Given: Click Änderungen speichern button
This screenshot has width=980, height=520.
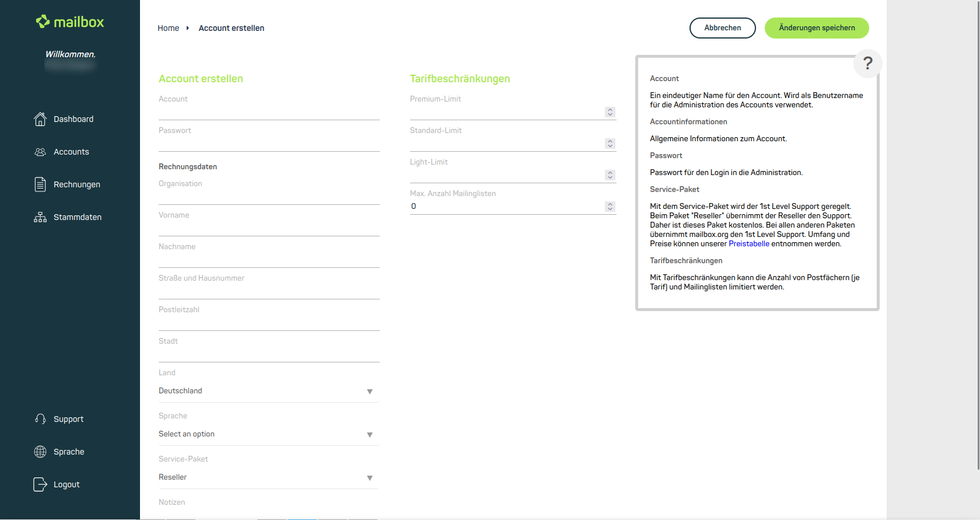Looking at the screenshot, I should (817, 28).
